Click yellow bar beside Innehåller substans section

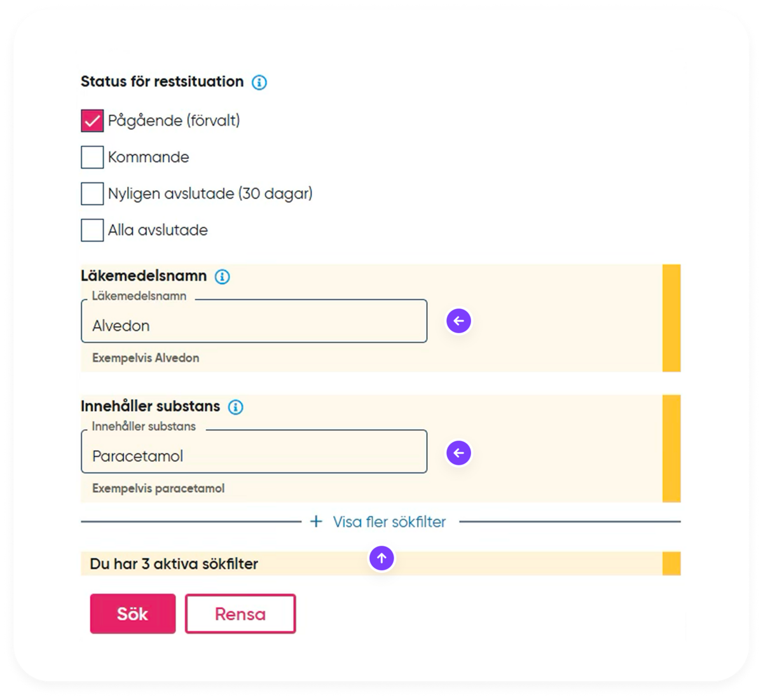671,448
